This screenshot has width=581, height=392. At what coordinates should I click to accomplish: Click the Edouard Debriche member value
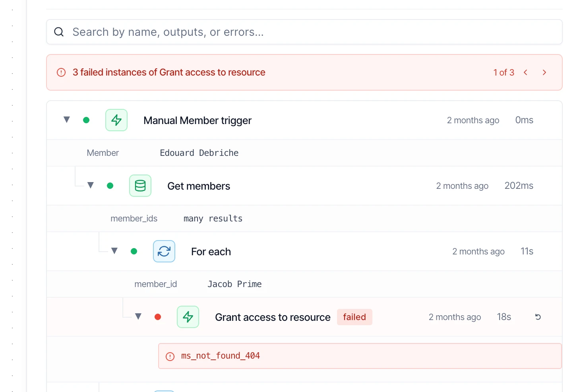199,153
